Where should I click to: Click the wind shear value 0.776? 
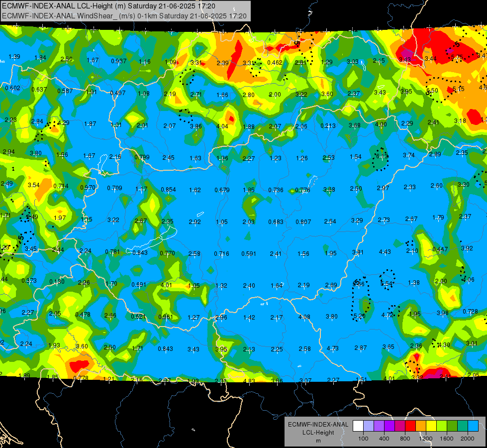(x=302, y=190)
